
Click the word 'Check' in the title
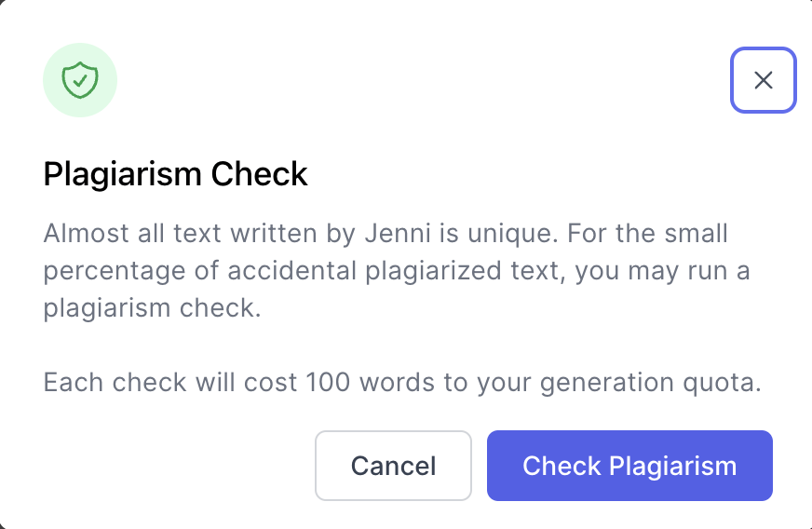point(259,173)
